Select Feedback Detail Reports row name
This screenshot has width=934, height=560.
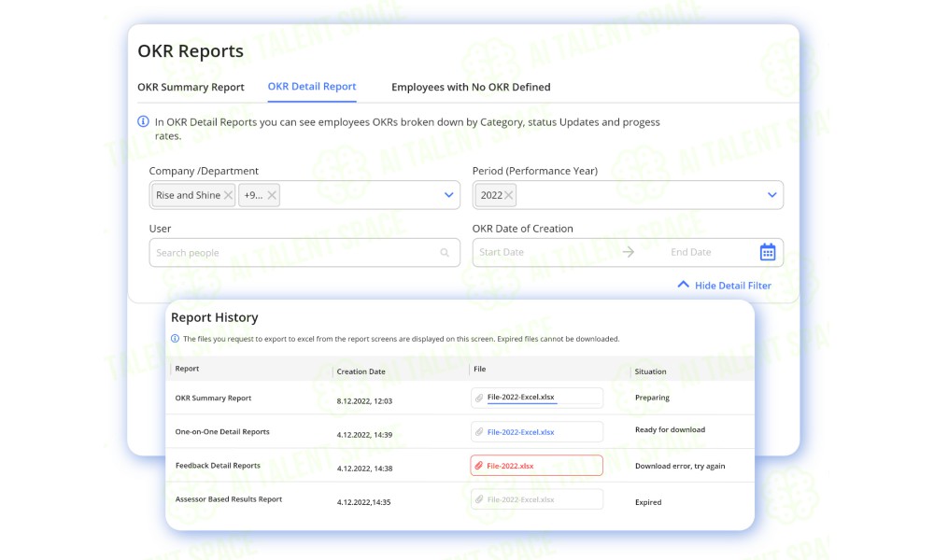point(218,466)
